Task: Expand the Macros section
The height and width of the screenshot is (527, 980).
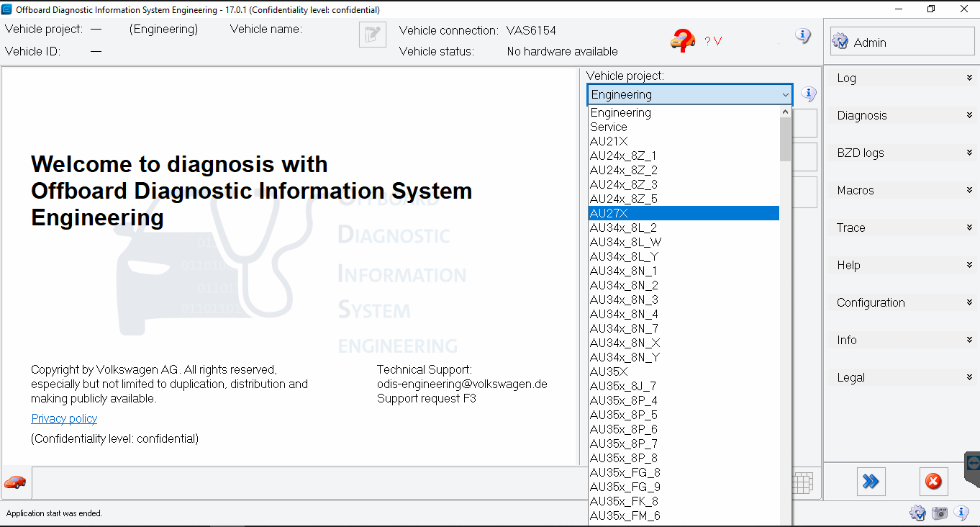Action: pos(903,190)
